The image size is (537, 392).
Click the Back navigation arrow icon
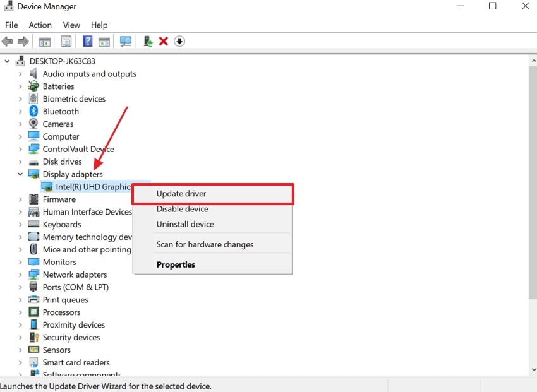7,41
